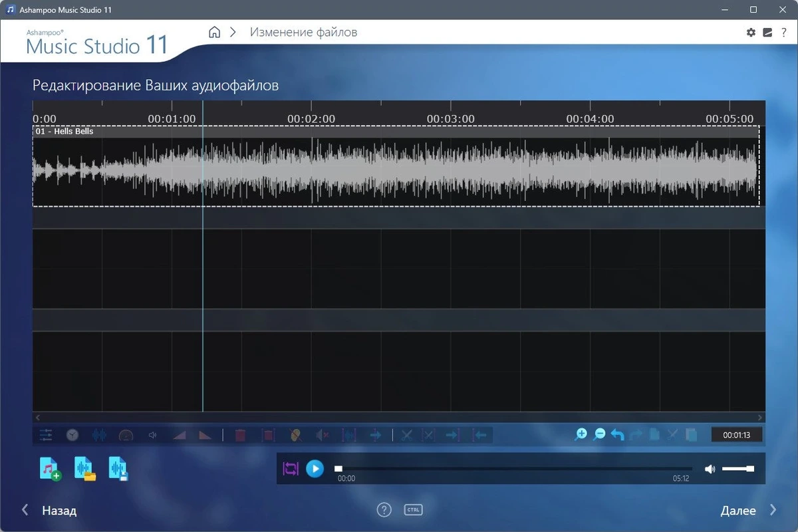This screenshot has width=798, height=532.
Task: Open the equalizer sliders tool
Action: [x=46, y=435]
